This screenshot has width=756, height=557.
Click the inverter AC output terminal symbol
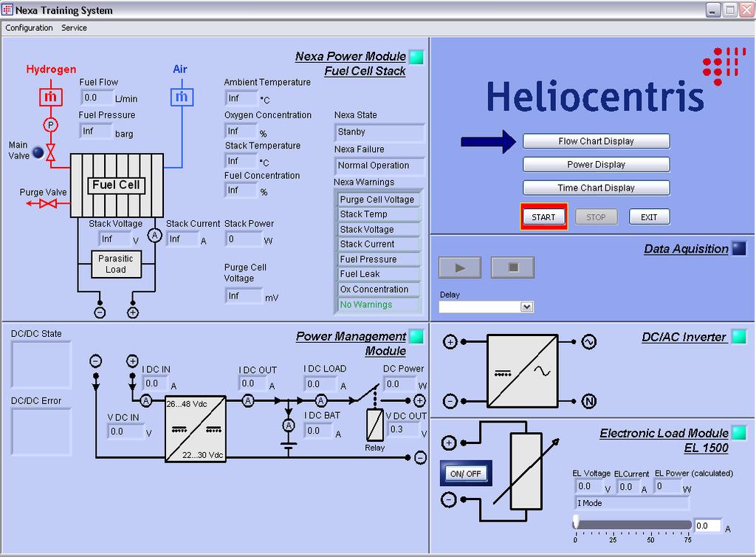pyautogui.click(x=588, y=342)
